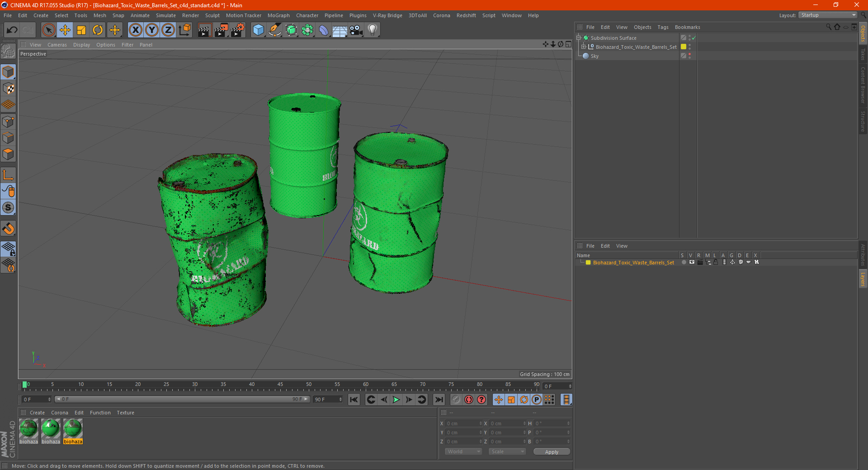
Task: Toggle layer Solo for Biohazard layer
Action: pos(684,262)
